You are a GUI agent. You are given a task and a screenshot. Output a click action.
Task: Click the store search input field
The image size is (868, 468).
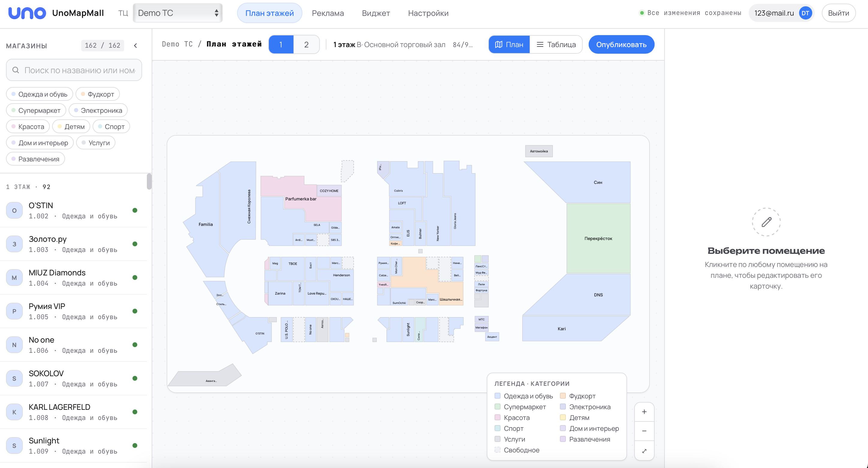[x=74, y=70]
